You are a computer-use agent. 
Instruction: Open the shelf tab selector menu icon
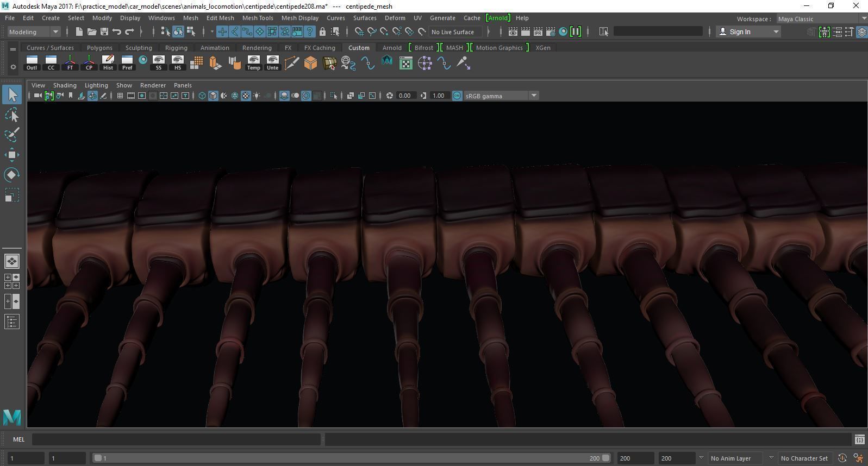coord(13,49)
